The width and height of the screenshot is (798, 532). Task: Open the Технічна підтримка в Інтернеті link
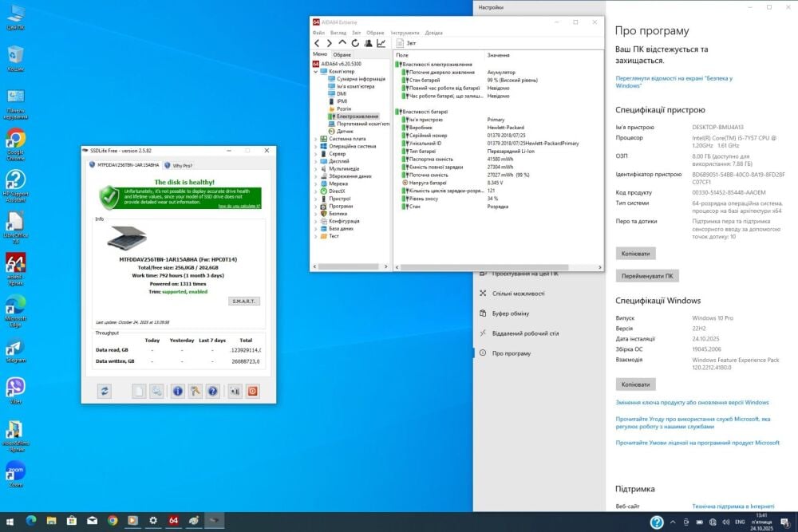point(733,506)
